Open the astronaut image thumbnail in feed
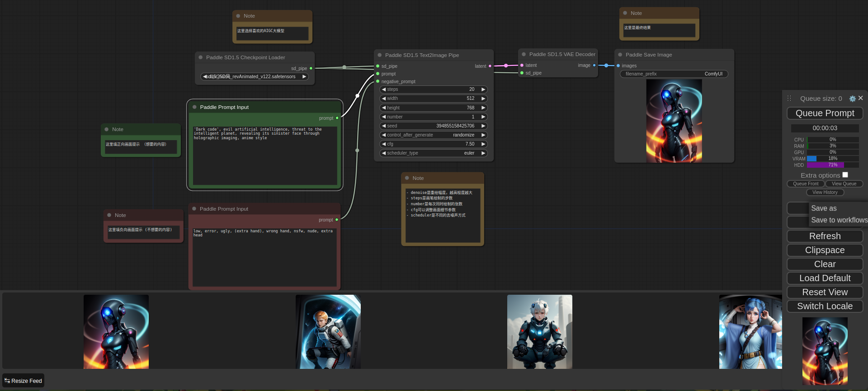 click(328, 332)
